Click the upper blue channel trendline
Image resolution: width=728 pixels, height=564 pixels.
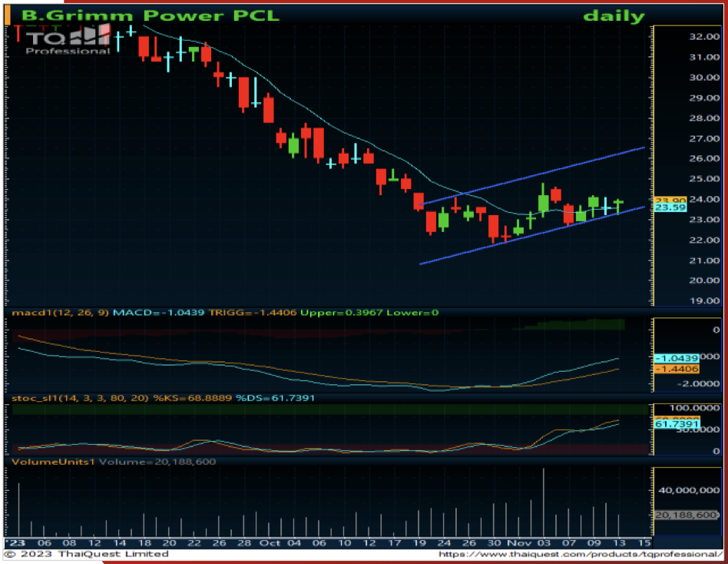click(x=532, y=176)
